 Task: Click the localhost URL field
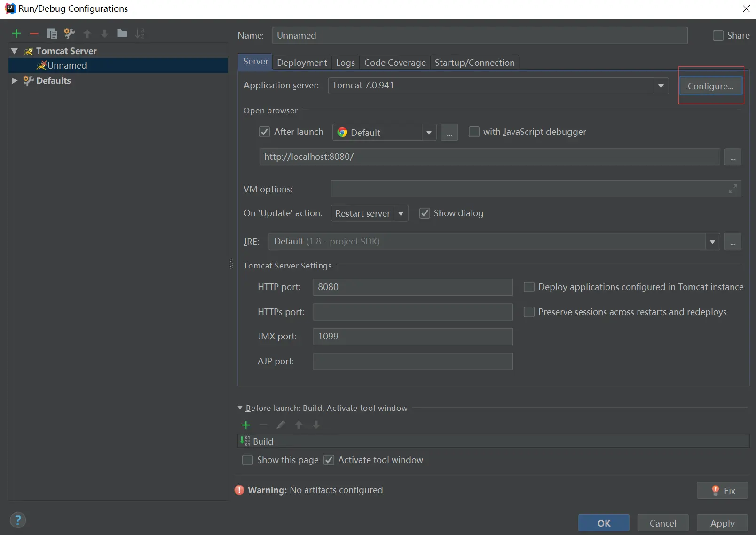[x=489, y=157]
